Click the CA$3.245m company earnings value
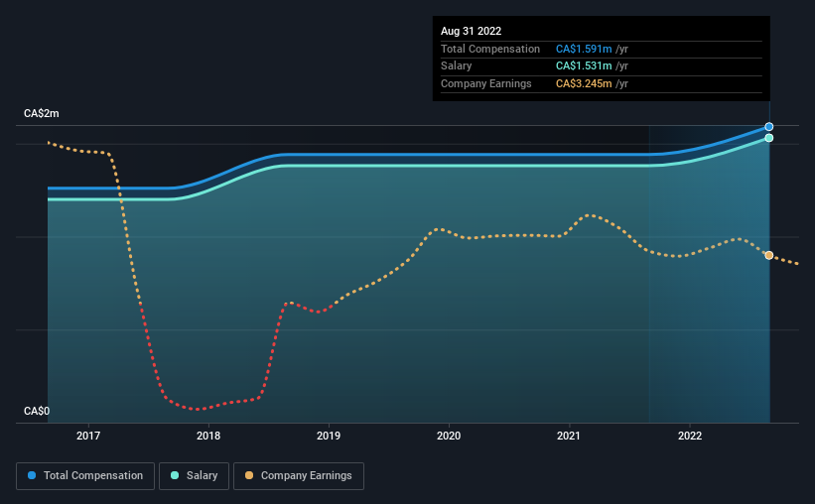 [584, 83]
